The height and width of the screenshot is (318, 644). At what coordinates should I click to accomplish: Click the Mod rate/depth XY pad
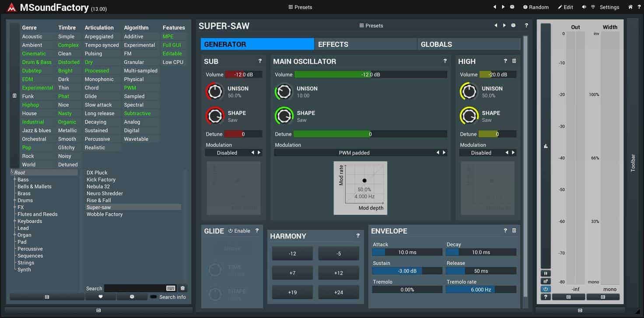click(x=360, y=188)
